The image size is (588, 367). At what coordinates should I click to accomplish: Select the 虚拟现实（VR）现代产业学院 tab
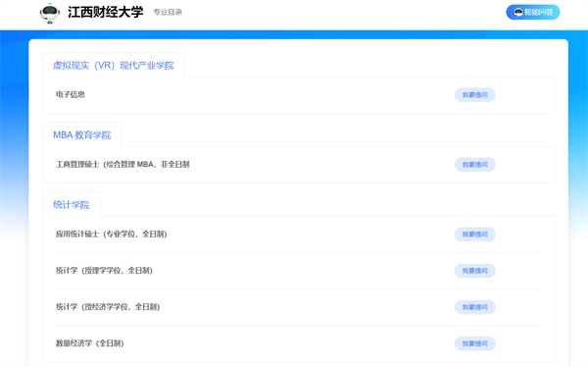(x=114, y=66)
